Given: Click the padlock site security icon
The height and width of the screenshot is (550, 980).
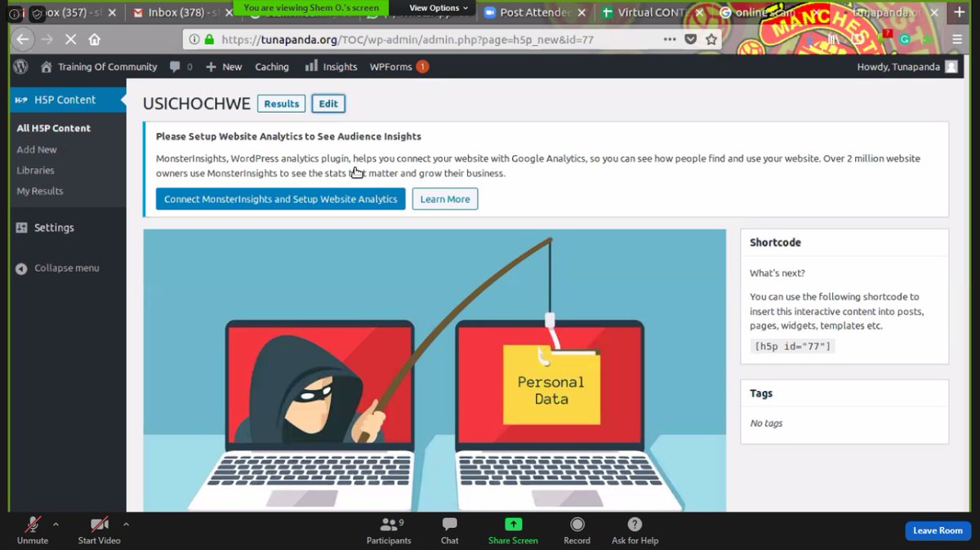Looking at the screenshot, I should [209, 39].
